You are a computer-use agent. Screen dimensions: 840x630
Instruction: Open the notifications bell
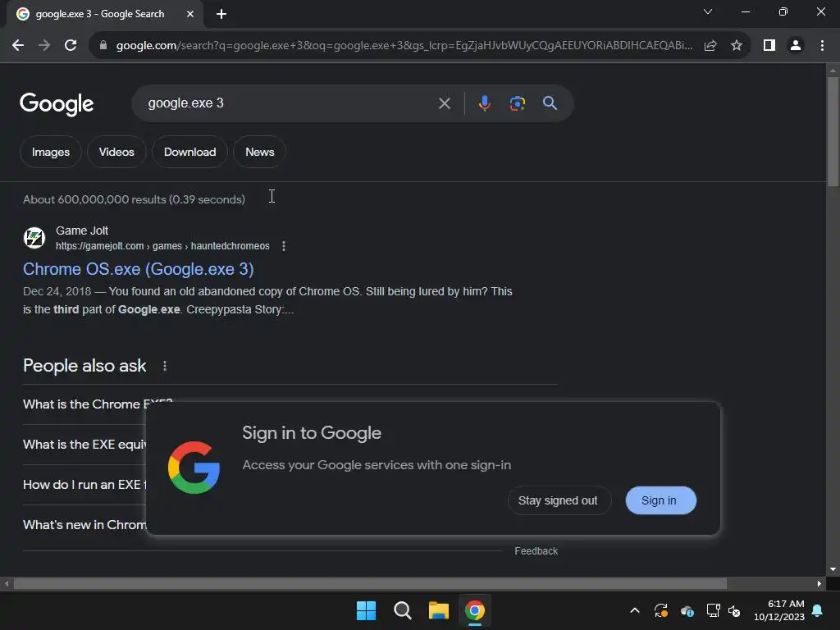pyautogui.click(x=818, y=610)
